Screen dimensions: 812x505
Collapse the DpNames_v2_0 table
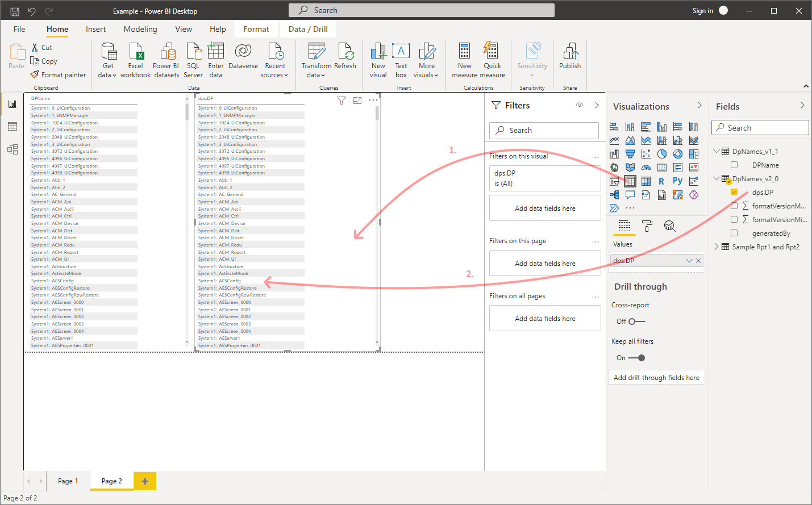[x=717, y=178]
